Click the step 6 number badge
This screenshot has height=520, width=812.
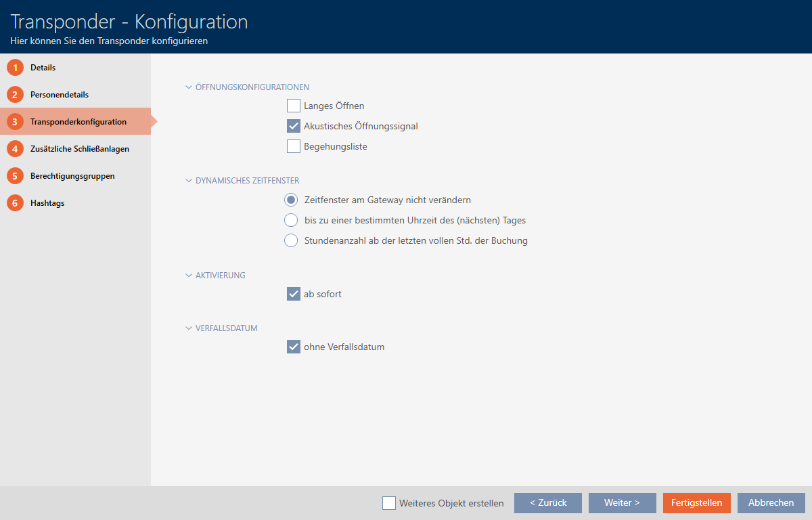pos(15,203)
